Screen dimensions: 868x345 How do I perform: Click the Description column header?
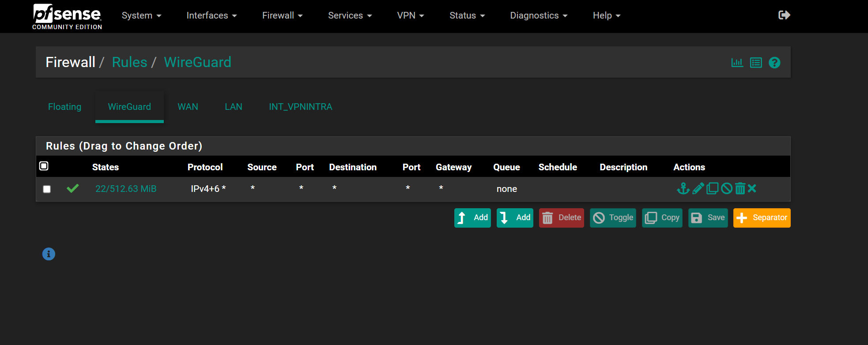623,167
